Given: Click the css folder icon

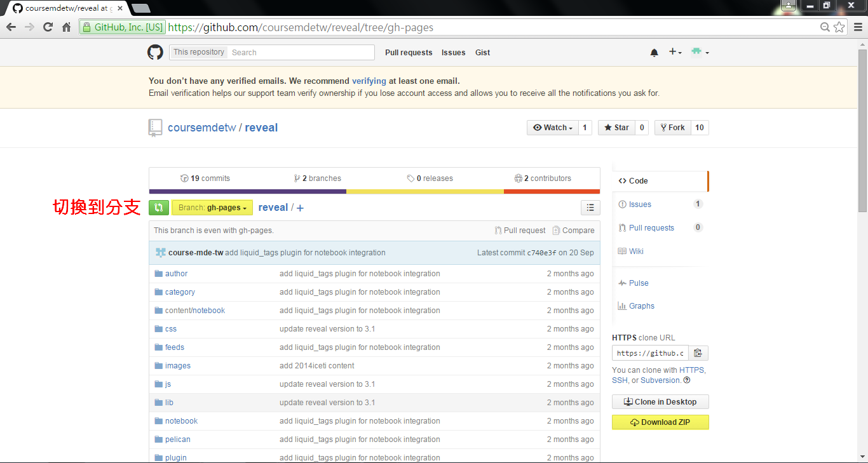Looking at the screenshot, I should (x=159, y=329).
